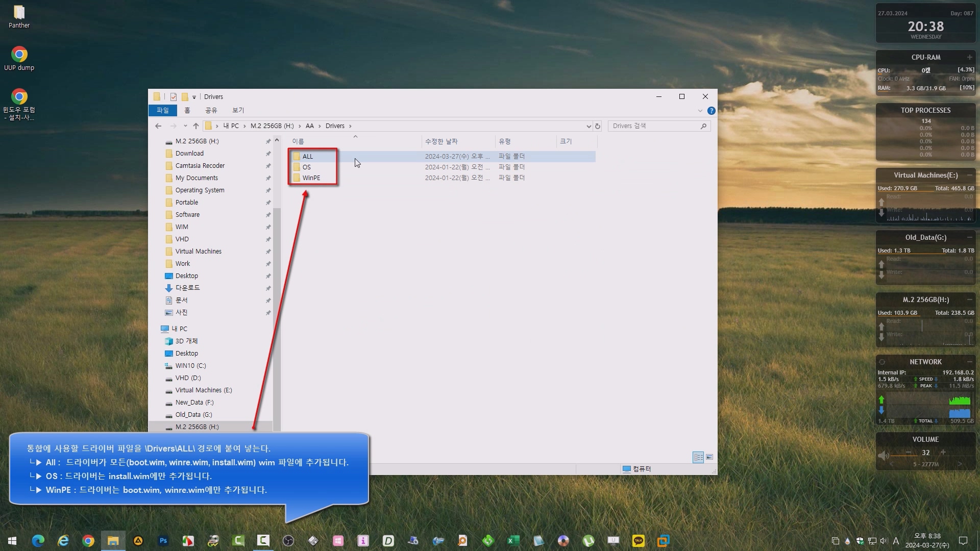
Task: Collapse the NETWORK widget
Action: 969,362
